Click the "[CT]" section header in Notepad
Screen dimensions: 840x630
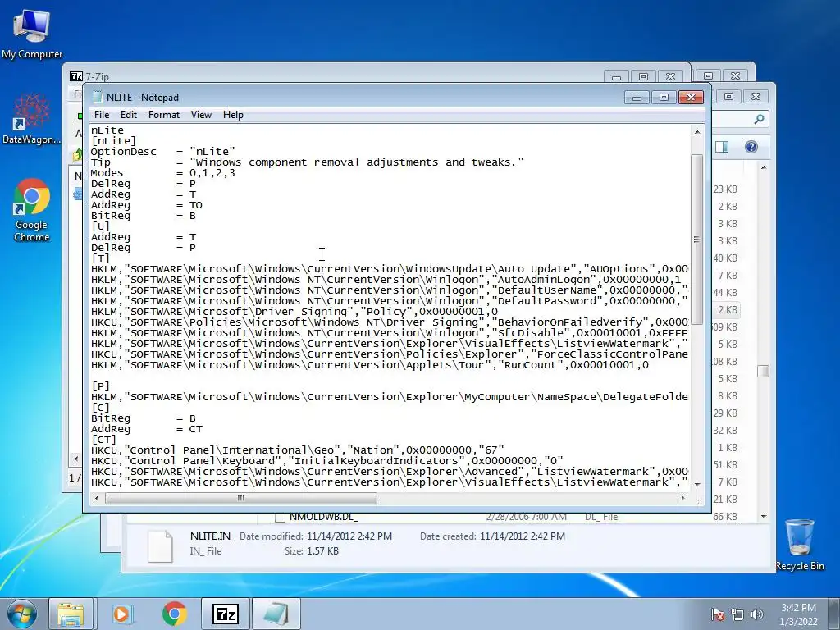(104, 440)
